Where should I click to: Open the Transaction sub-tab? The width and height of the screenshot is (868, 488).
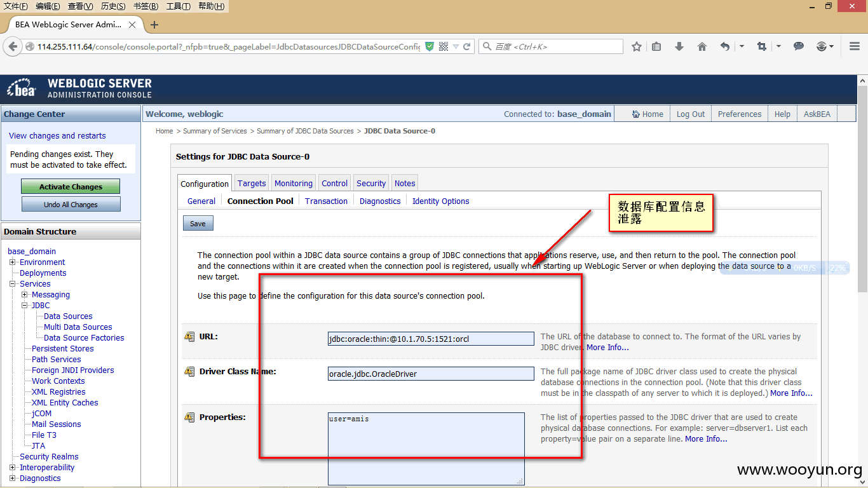326,201
